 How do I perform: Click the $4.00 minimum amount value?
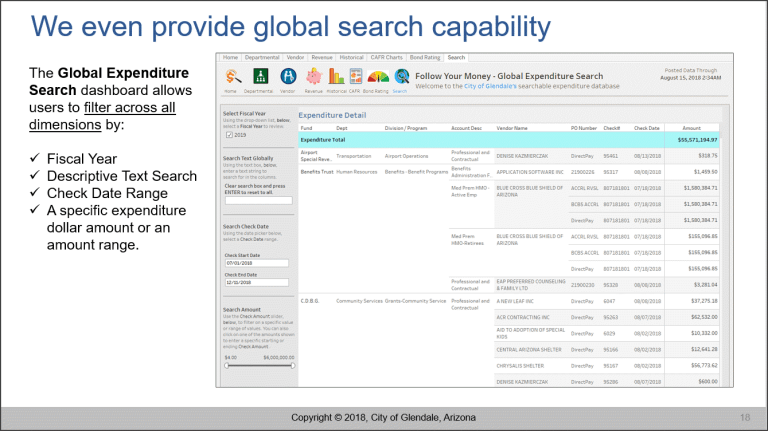[x=230, y=358]
